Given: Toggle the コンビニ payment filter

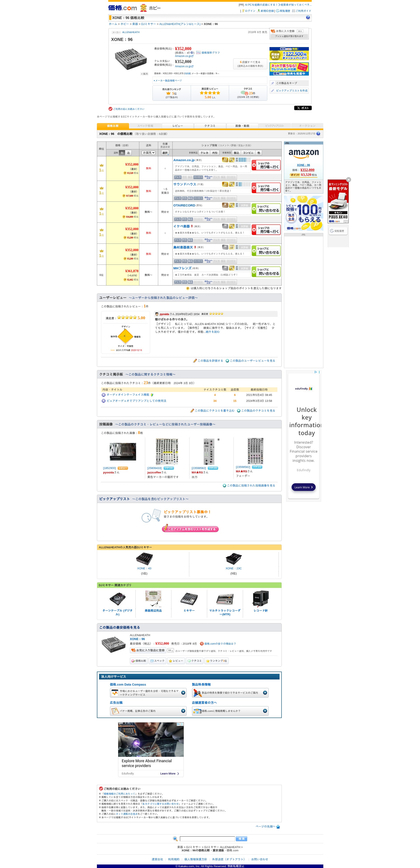Looking at the screenshot, I should 248,153.
